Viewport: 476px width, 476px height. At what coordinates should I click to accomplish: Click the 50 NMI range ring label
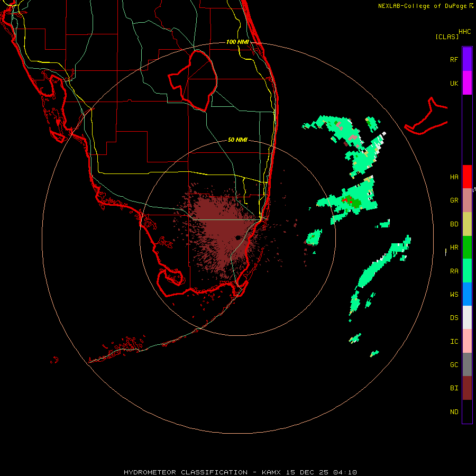pyautogui.click(x=237, y=140)
